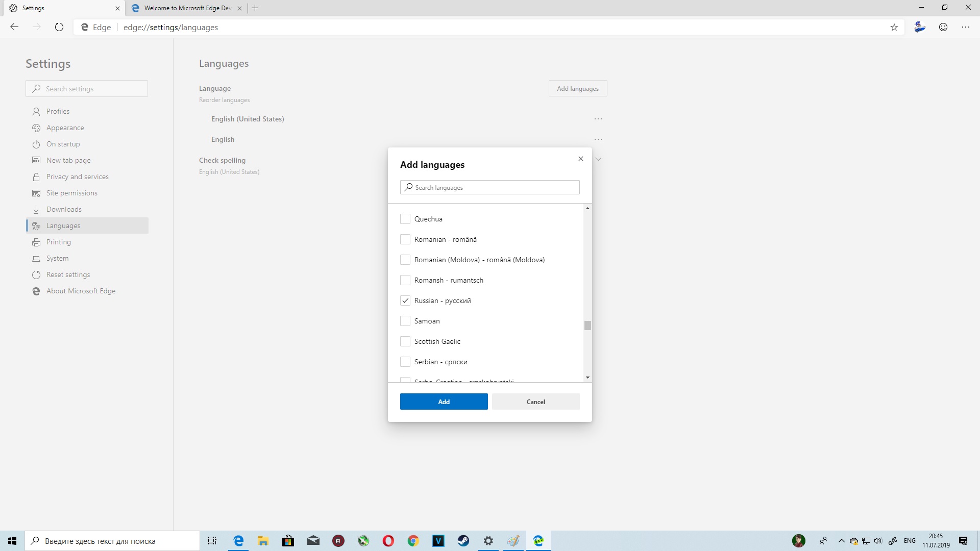Check the Quechua language checkbox

[405, 219]
